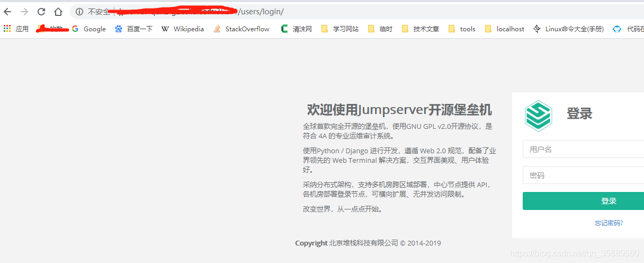The width and height of the screenshot is (644, 263).
Task: Open the StackOverflow bookmark
Action: click(241, 29)
